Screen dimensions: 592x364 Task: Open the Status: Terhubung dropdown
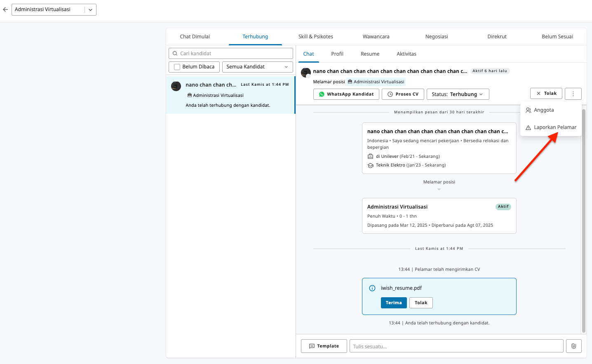pos(458,94)
